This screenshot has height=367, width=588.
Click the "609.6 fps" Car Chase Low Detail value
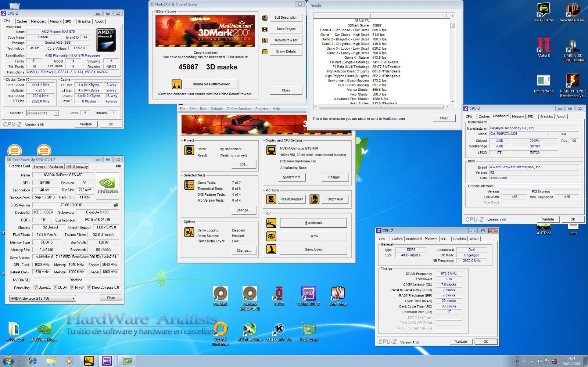click(379, 30)
